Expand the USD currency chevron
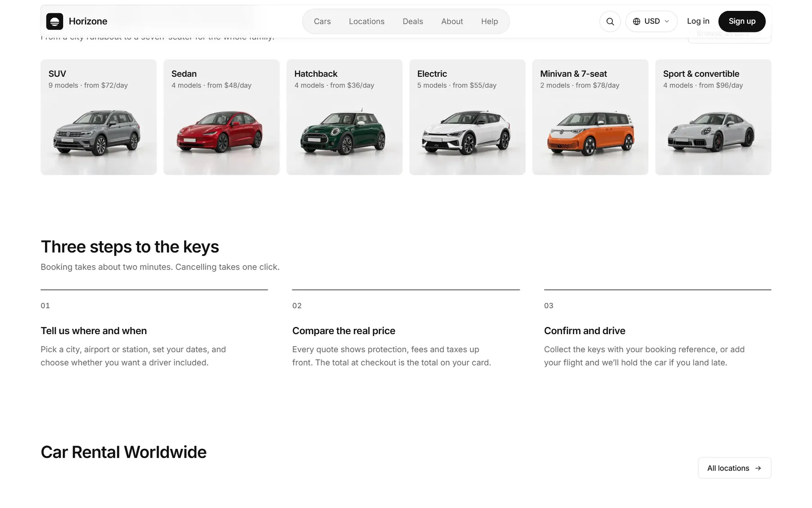Screen dimensions: 812x508 pyautogui.click(x=667, y=21)
